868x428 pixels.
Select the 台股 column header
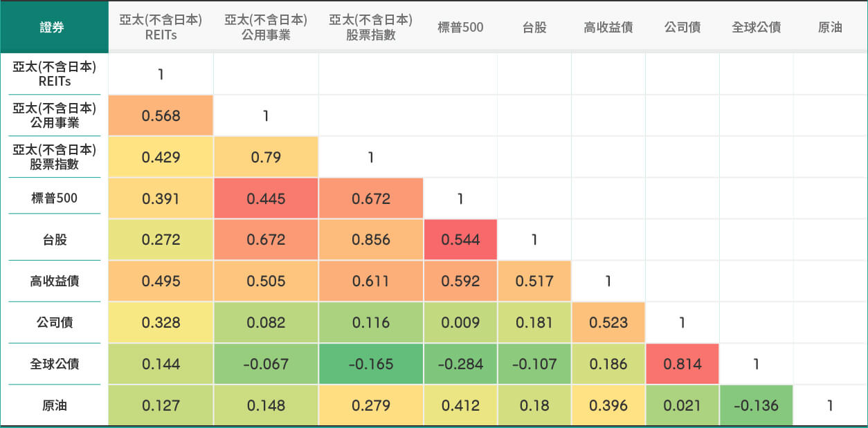pos(534,28)
